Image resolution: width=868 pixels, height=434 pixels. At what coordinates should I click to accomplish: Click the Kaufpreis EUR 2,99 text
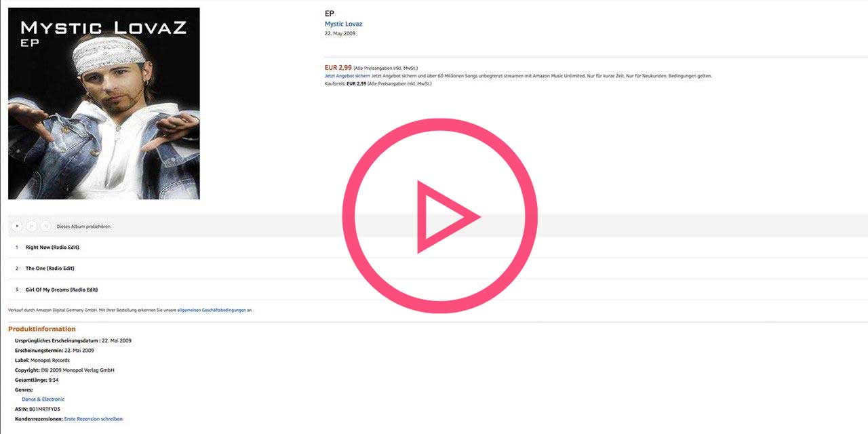[x=356, y=83]
